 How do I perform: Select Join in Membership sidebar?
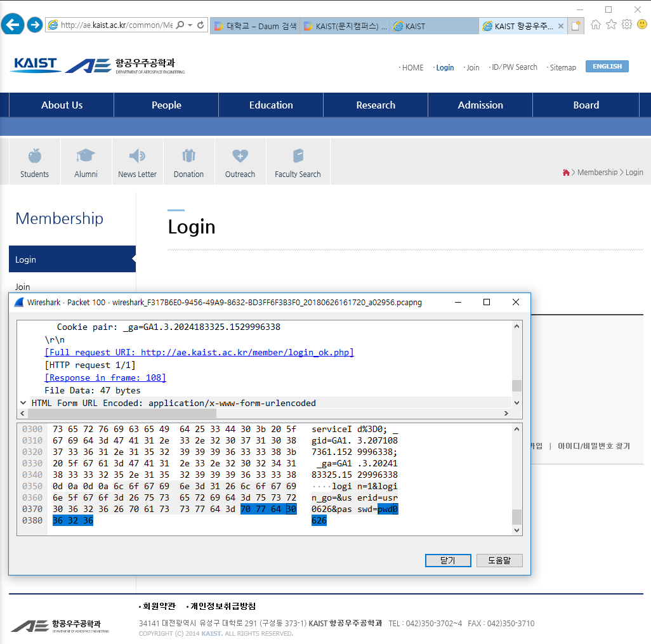(22, 287)
